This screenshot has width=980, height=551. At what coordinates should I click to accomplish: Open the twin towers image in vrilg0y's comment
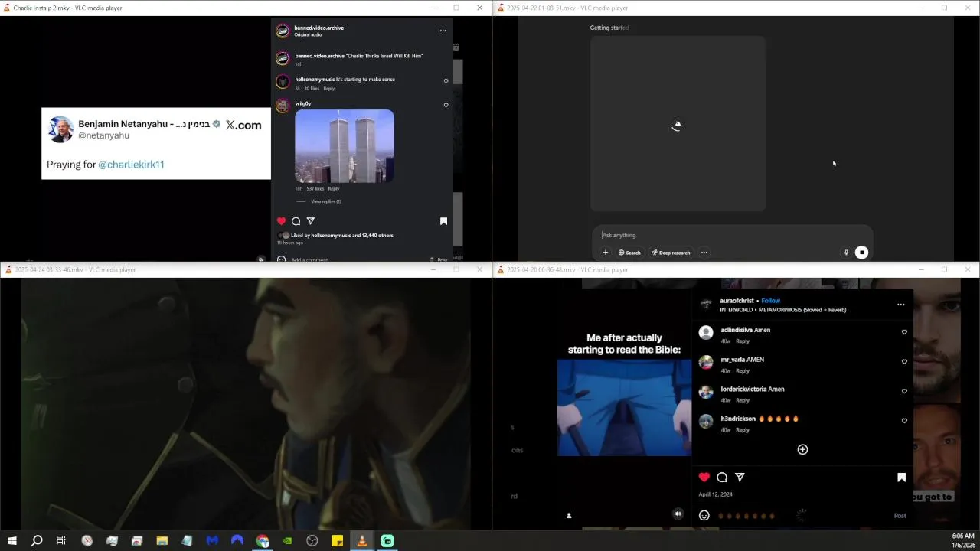[345, 146]
